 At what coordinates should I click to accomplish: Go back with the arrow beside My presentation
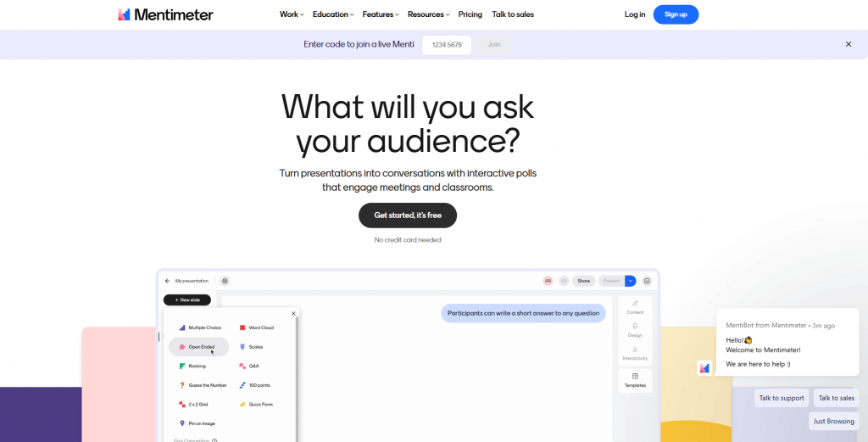[x=167, y=281]
